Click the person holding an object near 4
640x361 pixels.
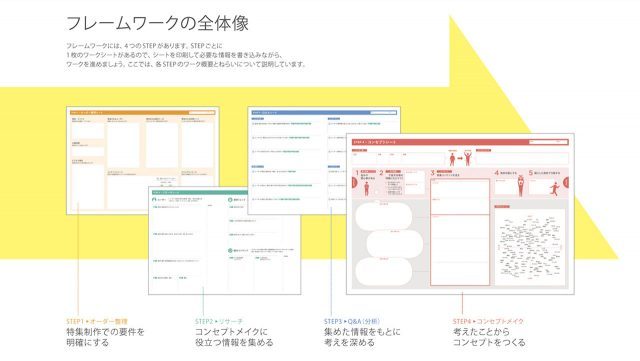click(x=521, y=185)
